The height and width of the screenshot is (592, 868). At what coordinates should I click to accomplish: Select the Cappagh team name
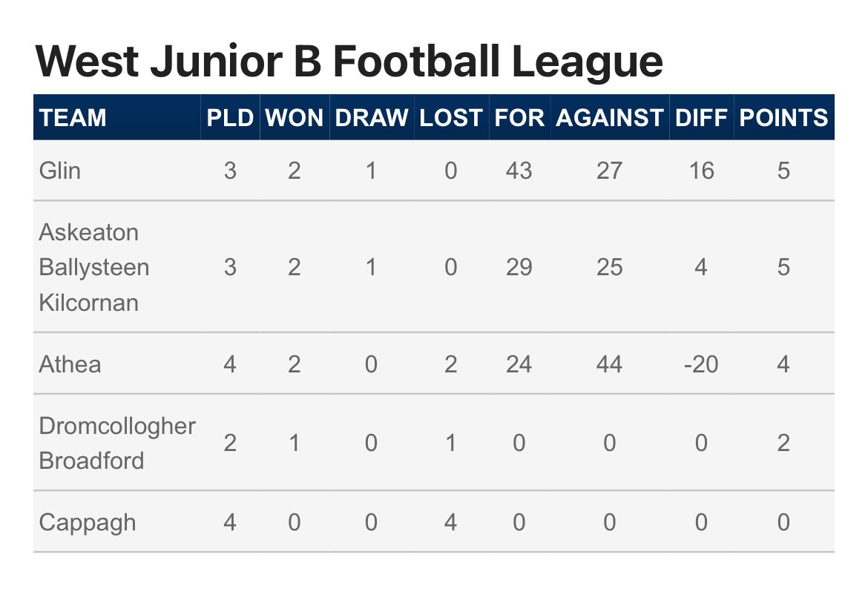coord(88,522)
